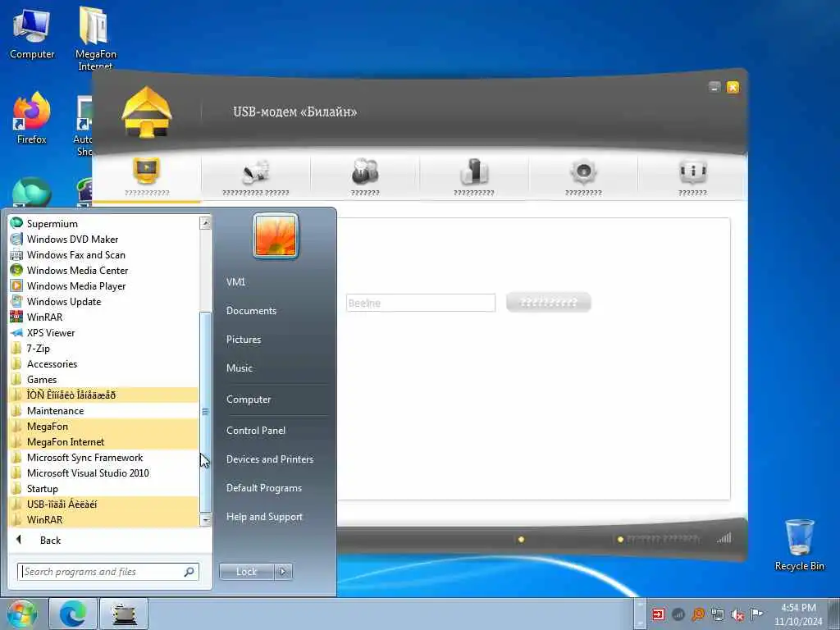Click the network icon in system tray
This screenshot has height=630, width=840.
(x=717, y=614)
